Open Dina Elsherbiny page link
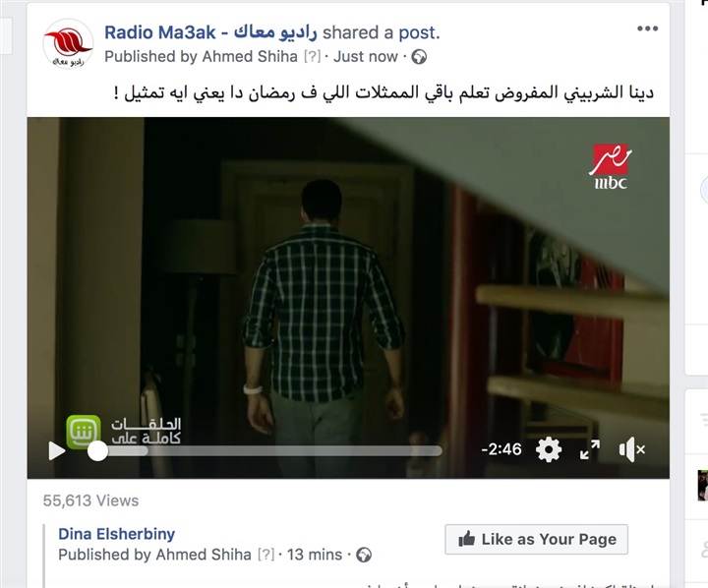708x588 pixels. click(x=116, y=534)
